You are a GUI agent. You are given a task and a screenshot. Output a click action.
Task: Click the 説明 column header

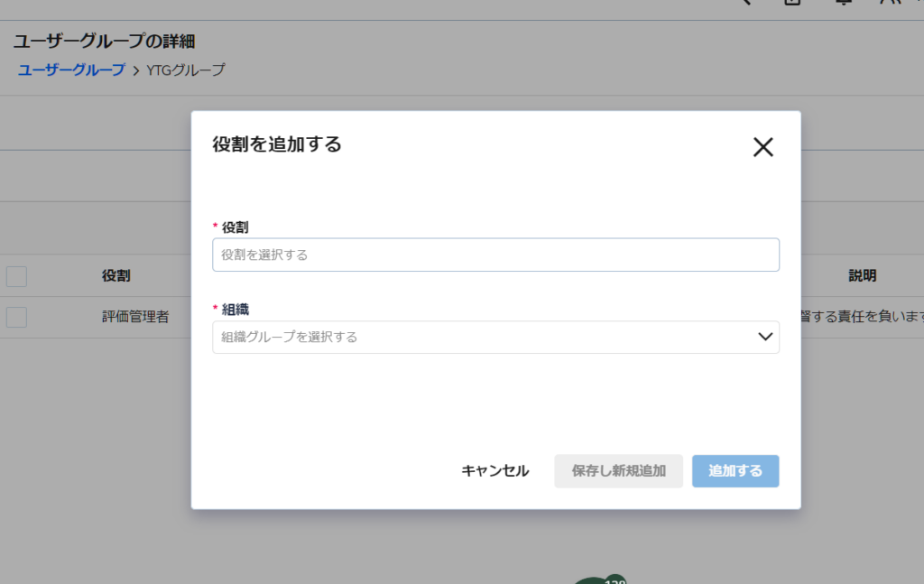tap(862, 275)
